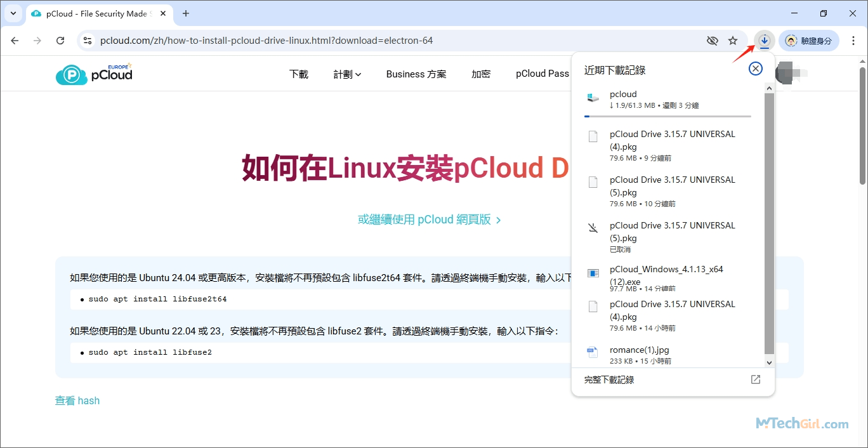Image resolution: width=868 pixels, height=448 pixels.
Task: Click the cancelled download crossed-out icon
Action: click(x=593, y=228)
